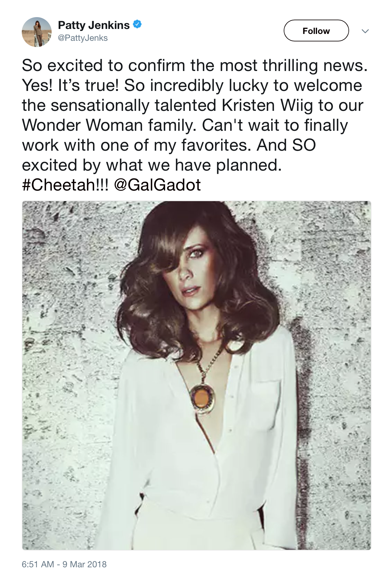Screen dimensions: 392x576
Task: Open the 6:51 AM timestamp permalink
Action: tap(38, 564)
